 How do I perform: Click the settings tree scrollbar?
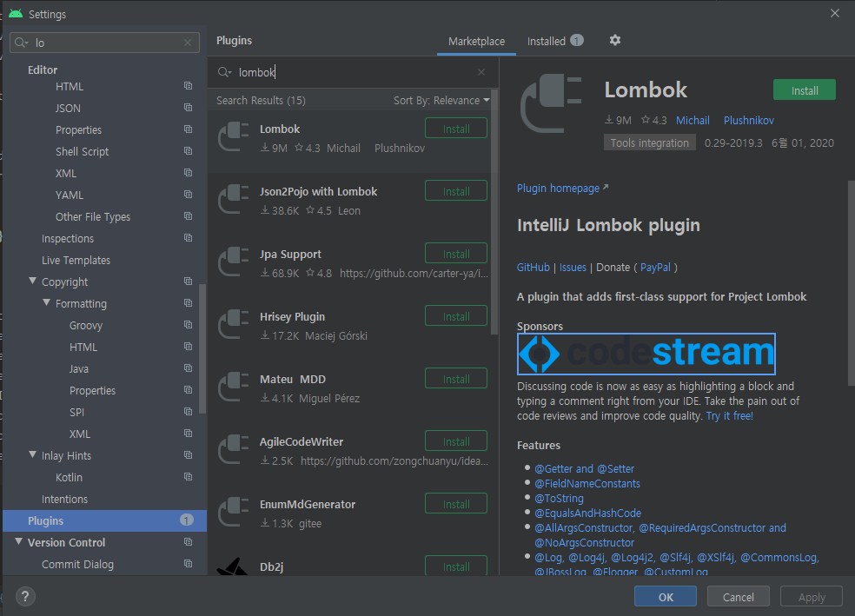click(202, 349)
